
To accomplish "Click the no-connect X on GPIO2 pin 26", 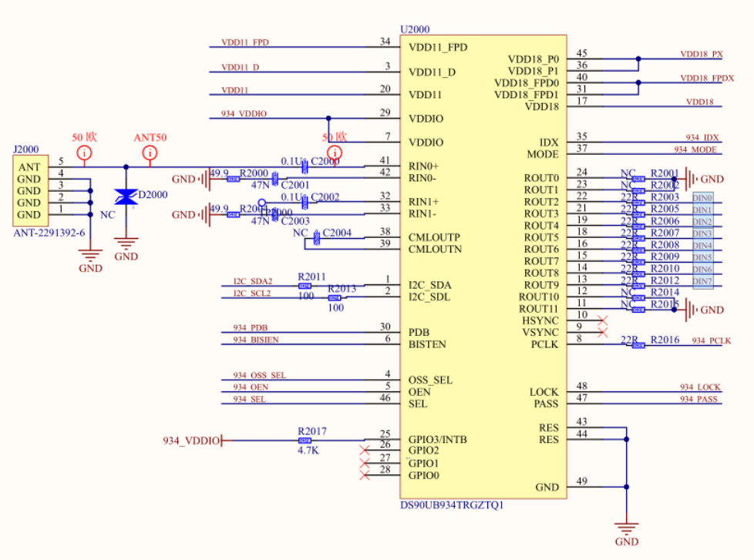I will (x=365, y=451).
